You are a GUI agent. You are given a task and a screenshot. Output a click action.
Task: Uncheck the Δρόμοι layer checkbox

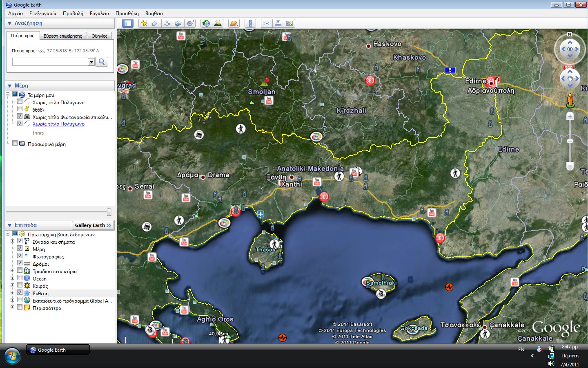click(20, 263)
